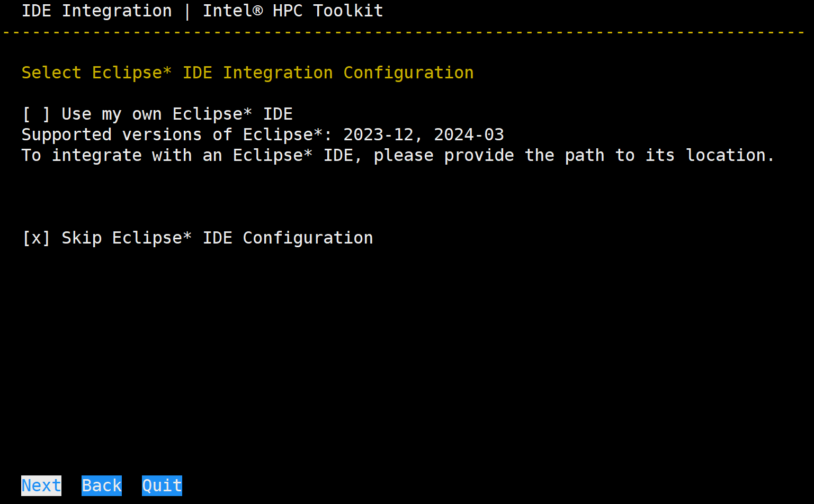This screenshot has width=814, height=504.
Task: Click the 'Select Eclipse* IDE Integration Configuration' heading
Action: (x=248, y=73)
